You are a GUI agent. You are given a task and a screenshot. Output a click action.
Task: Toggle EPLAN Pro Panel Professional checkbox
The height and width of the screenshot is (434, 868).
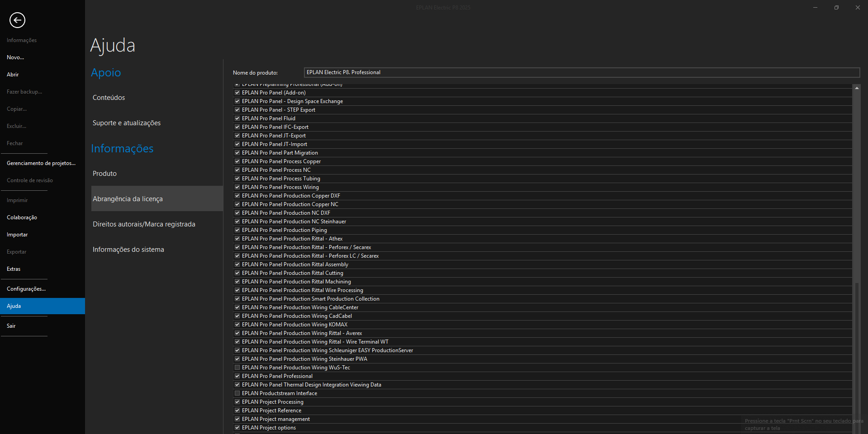tap(237, 376)
